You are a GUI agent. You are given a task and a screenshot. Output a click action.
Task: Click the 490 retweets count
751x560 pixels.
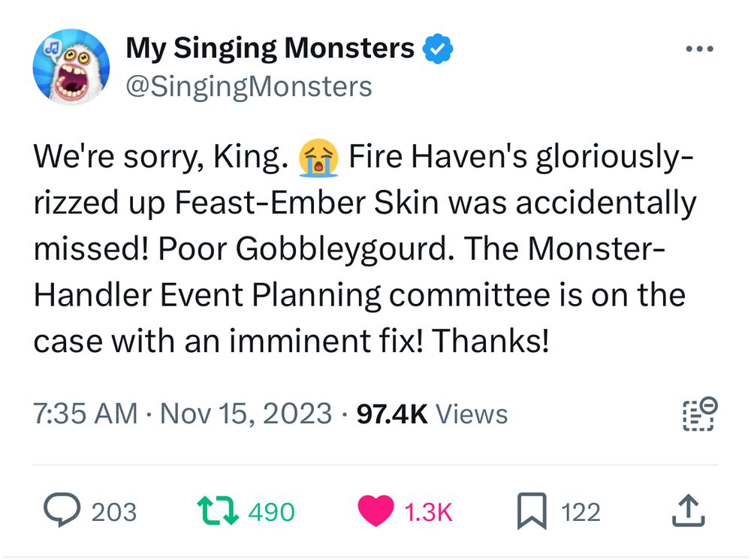click(271, 512)
